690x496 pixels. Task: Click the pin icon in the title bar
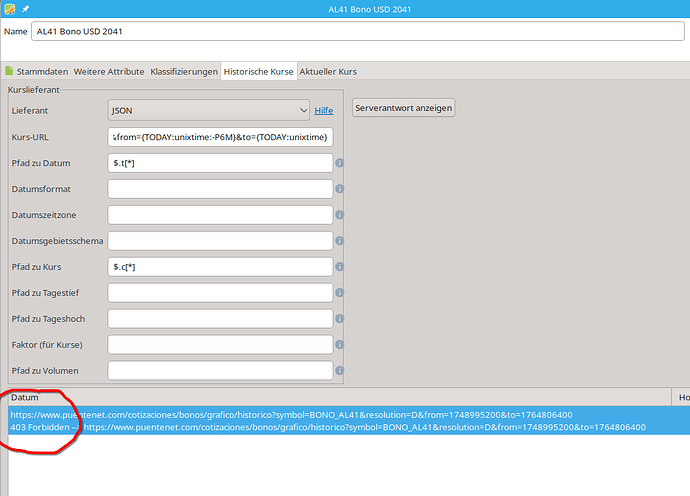click(25, 9)
